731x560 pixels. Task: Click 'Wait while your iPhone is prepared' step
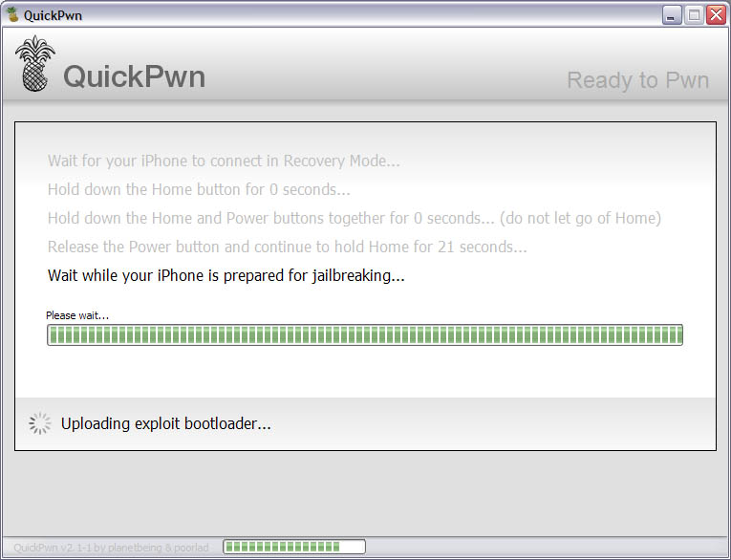click(x=226, y=275)
